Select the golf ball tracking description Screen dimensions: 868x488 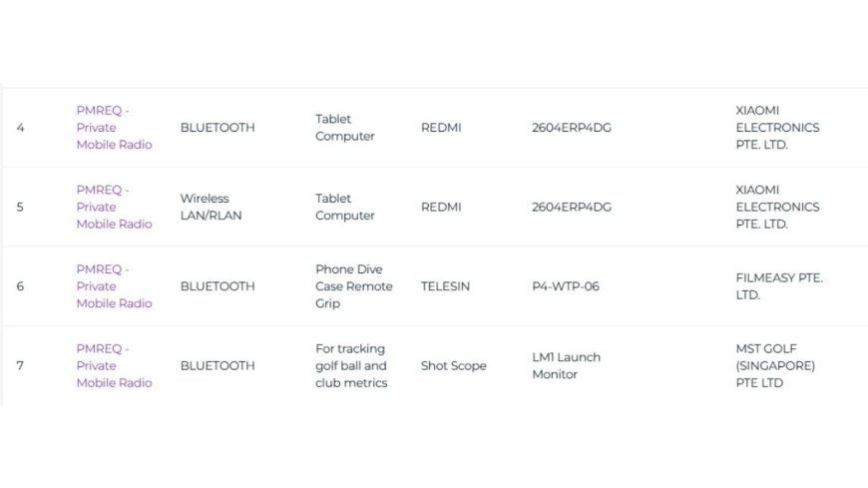point(350,365)
